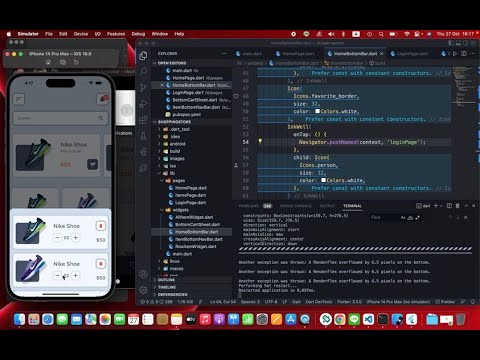Image resolution: width=480 pixels, height=360 pixels.
Task: Open Chrome from the Dock
Action: (x=340, y=319)
